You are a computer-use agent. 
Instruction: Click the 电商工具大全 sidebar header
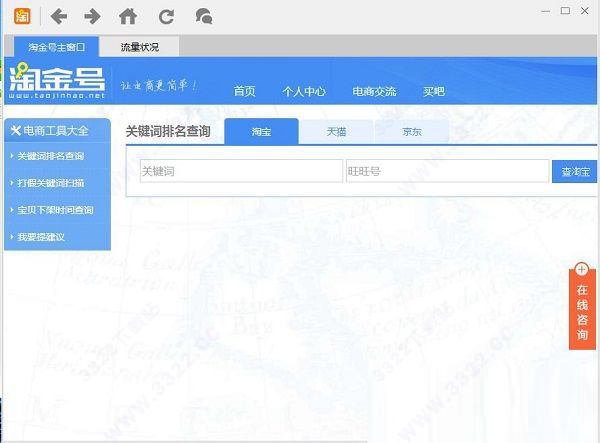tap(57, 131)
